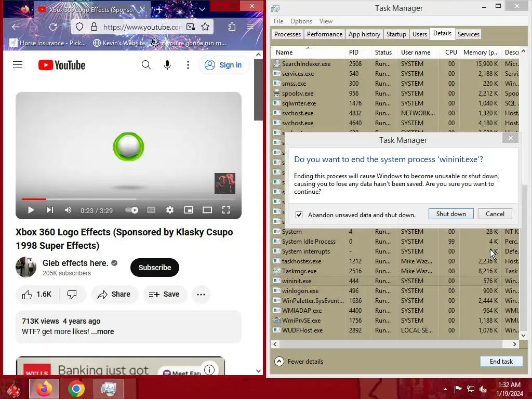Confirm with the Shut down button
This screenshot has height=399, width=532.
coord(451,214)
